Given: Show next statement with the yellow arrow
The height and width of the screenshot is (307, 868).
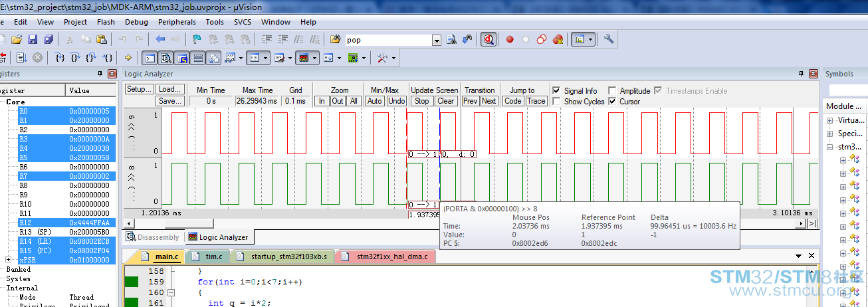Looking at the screenshot, I should point(128,58).
